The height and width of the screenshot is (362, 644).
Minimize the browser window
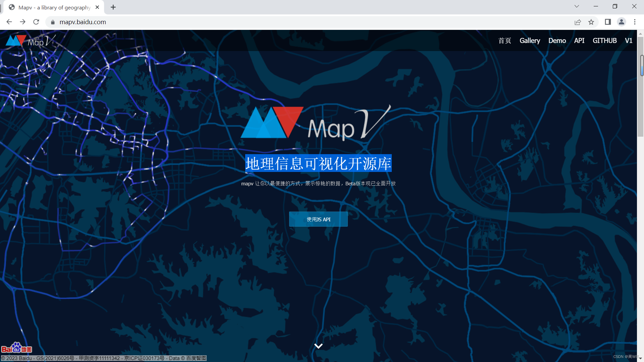point(596,6)
